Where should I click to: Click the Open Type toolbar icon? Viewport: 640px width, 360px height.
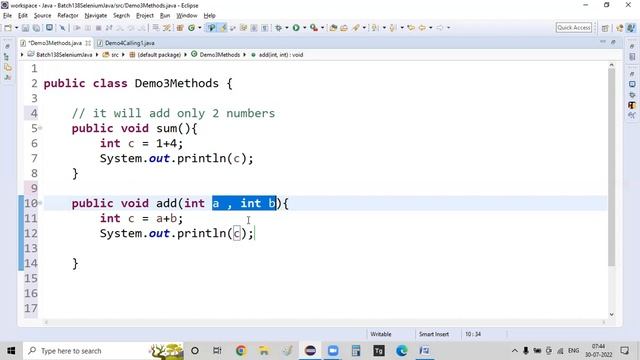[x=333, y=28]
